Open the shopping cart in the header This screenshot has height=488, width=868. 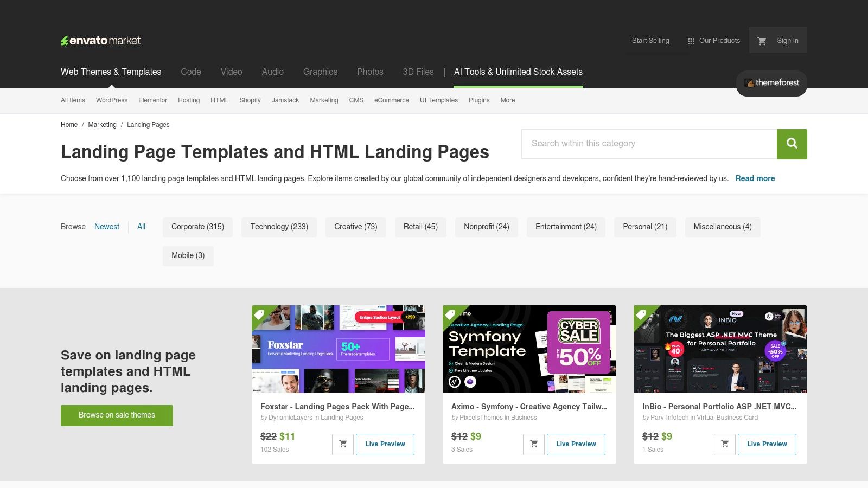pos(762,40)
